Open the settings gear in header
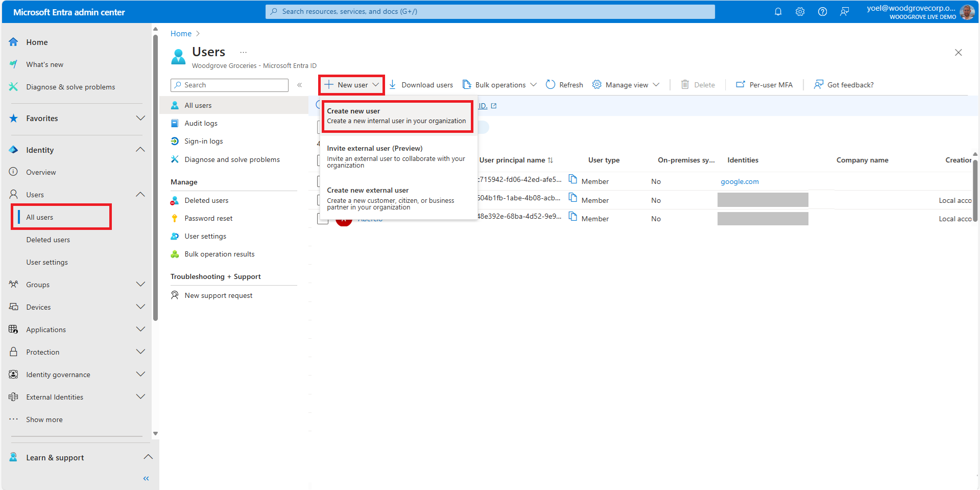 point(800,12)
